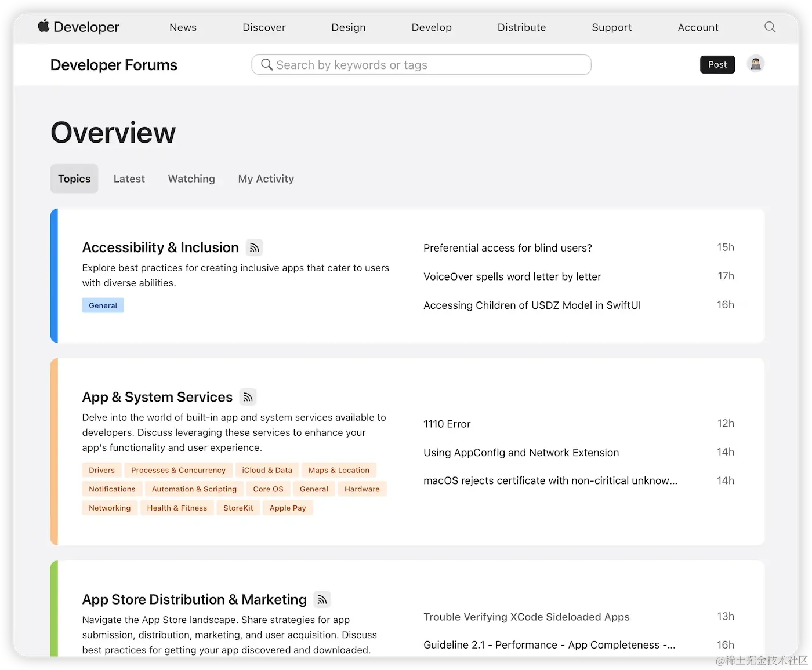Switch to the Latest tab

(x=129, y=179)
